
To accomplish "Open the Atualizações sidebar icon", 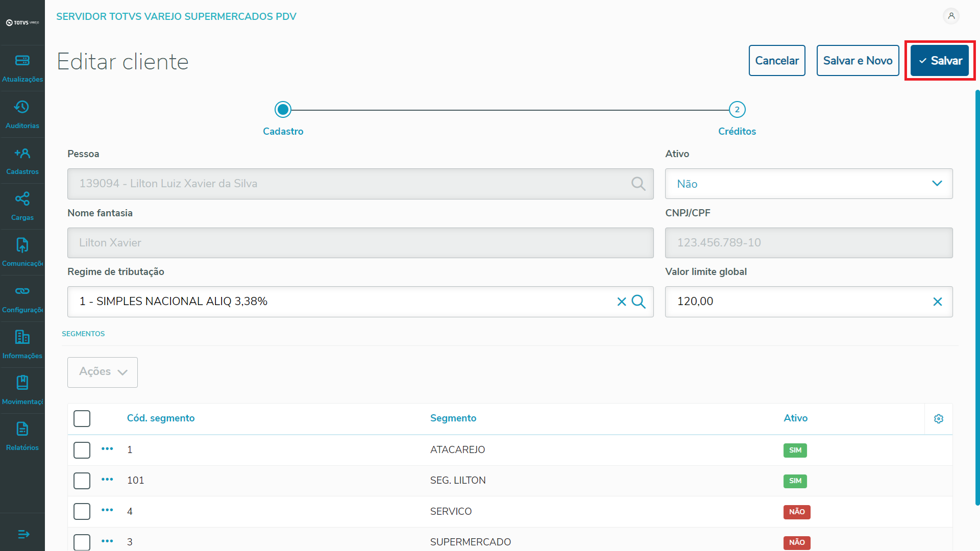I will coord(22,61).
